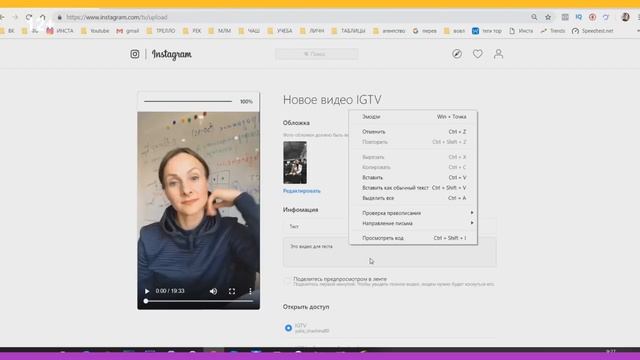Open the gmail bookmark
Viewport: 640px width, 360px height.
click(128, 31)
